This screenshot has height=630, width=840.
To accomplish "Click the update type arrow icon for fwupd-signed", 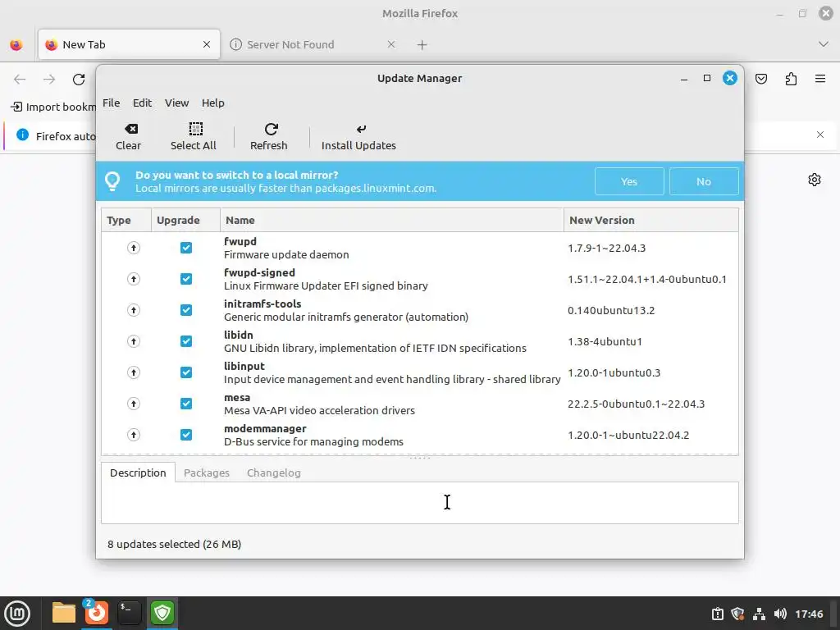I will 134,279.
